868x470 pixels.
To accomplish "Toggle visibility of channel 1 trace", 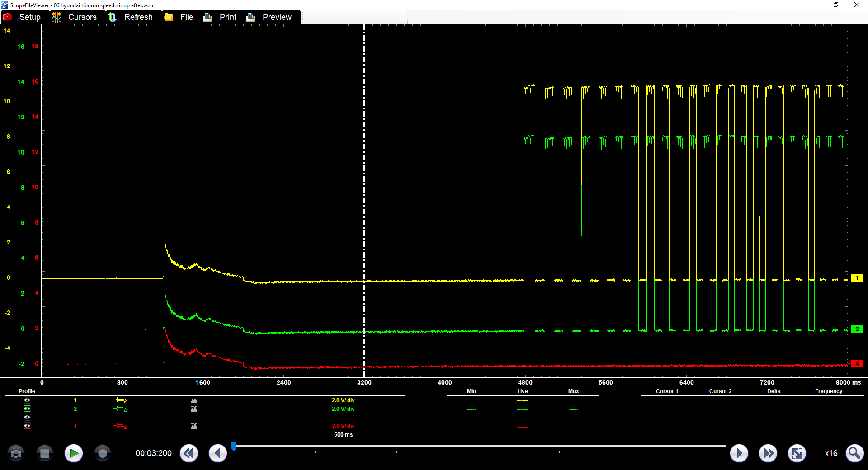I will pyautogui.click(x=27, y=400).
